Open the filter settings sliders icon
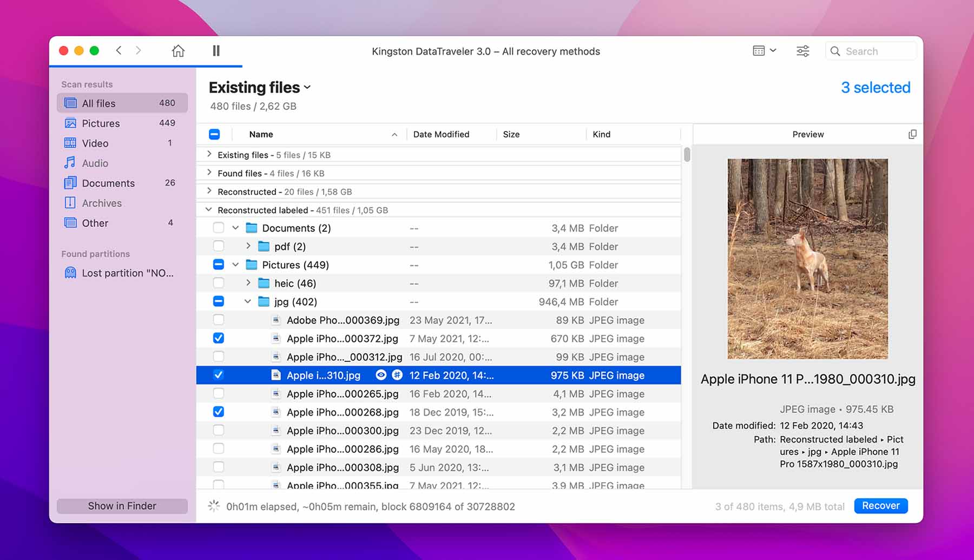 803,51
